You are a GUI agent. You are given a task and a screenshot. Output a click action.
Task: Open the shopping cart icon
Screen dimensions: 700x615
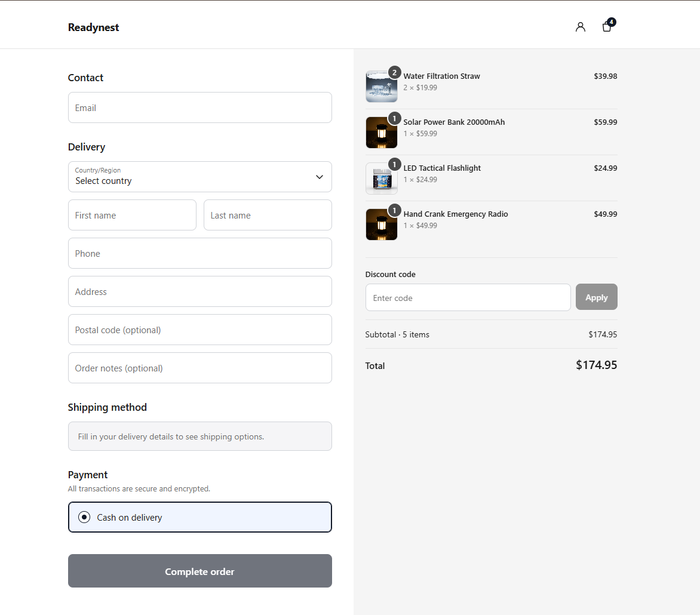607,26
